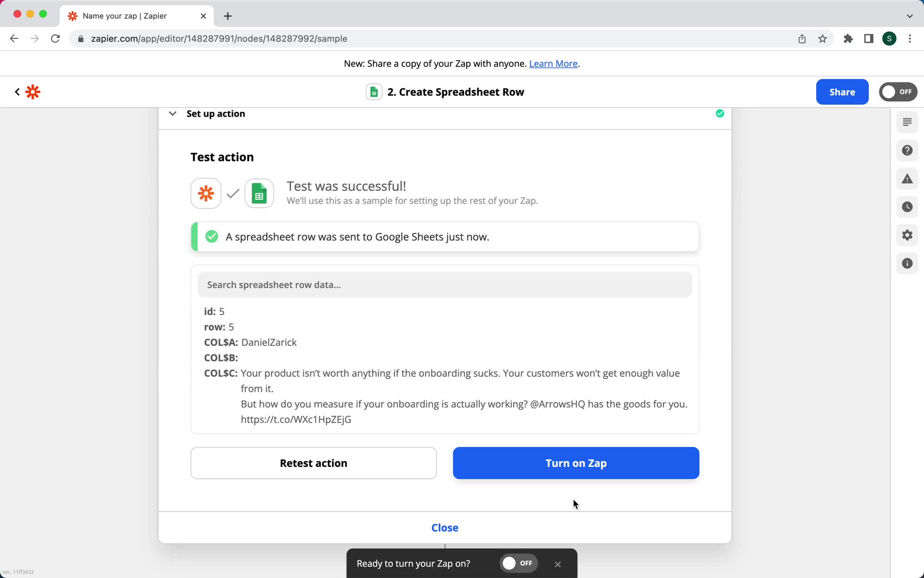Select the Search spreadsheet row data field
The image size is (924, 578).
tap(445, 284)
